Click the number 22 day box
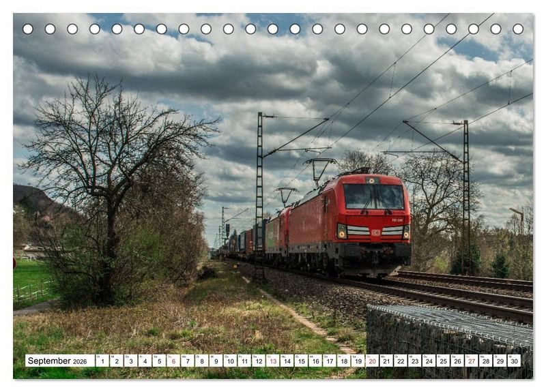Image resolution: width=546 pixels, height=392 pixels. [401, 361]
